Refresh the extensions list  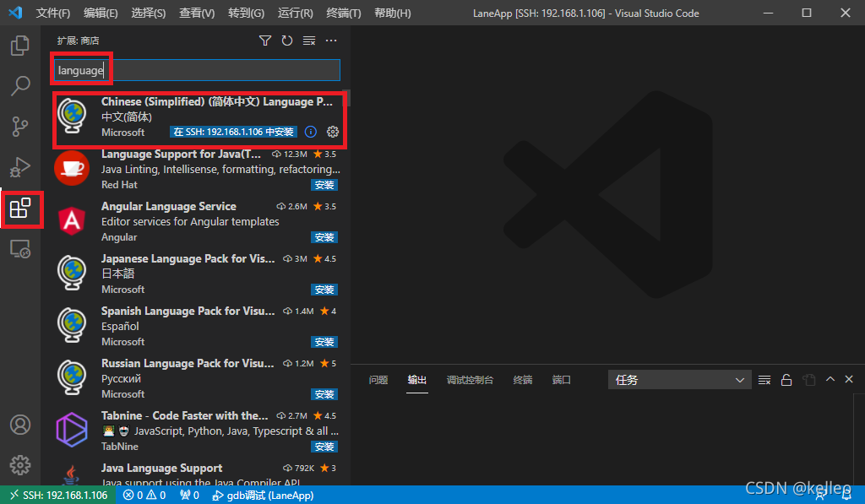tap(287, 41)
